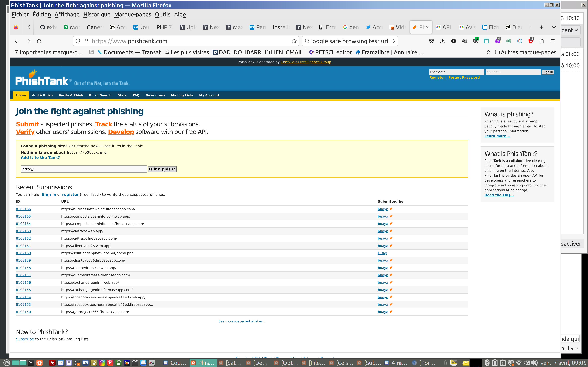588x367 pixels.
Task: Click the red shield extension icon
Action: click(x=531, y=41)
